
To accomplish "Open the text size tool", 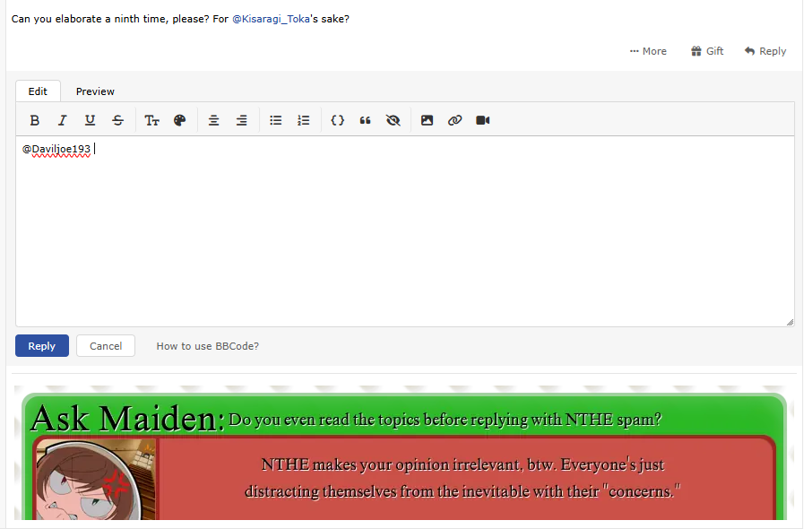I will tap(151, 120).
